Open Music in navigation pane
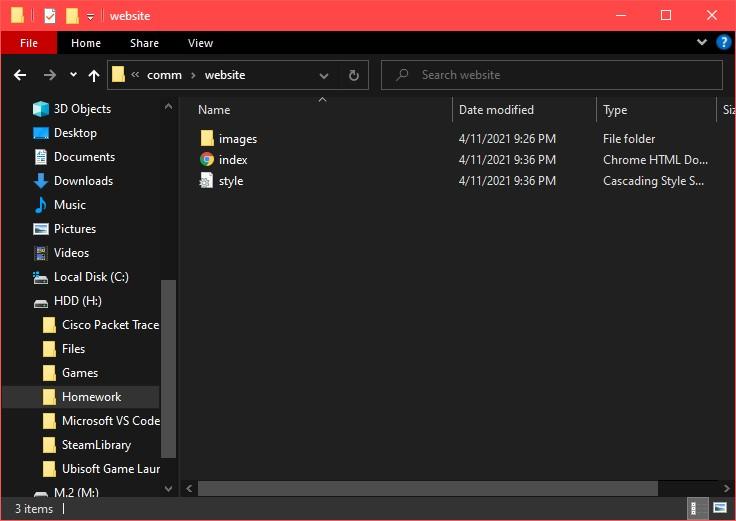The image size is (736, 521). point(69,205)
